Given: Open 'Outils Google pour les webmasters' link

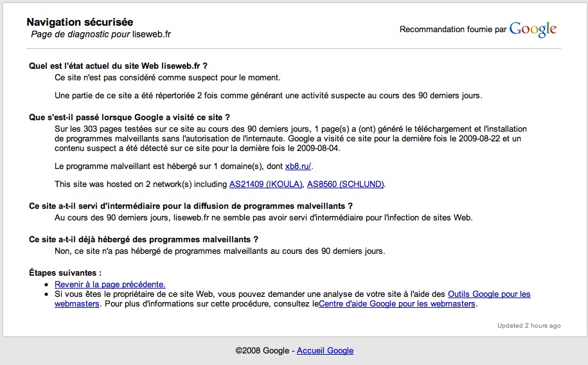Looking at the screenshot, I should coord(488,294).
